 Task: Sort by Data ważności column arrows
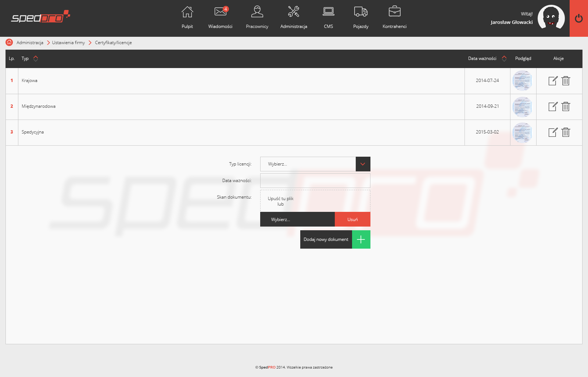(x=504, y=58)
